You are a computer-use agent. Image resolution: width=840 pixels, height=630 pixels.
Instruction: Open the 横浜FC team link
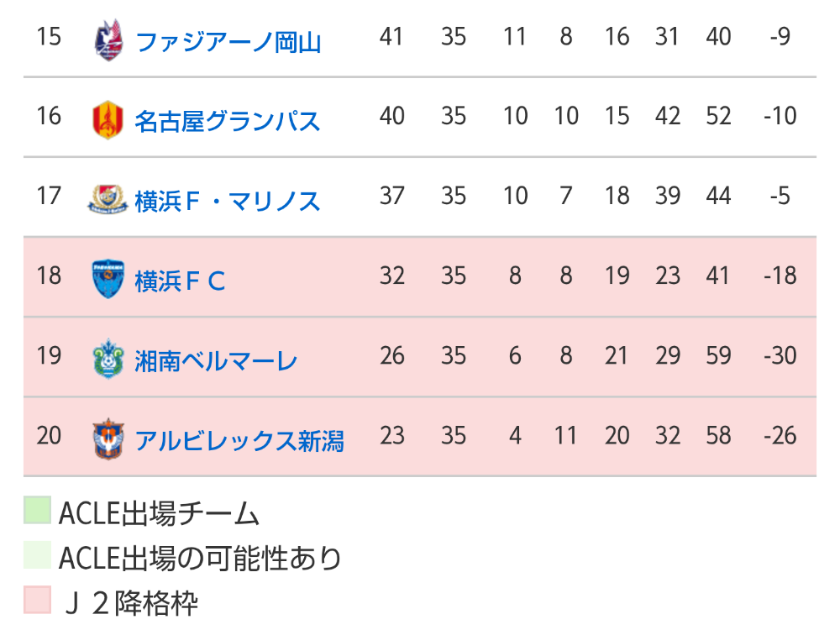(181, 281)
